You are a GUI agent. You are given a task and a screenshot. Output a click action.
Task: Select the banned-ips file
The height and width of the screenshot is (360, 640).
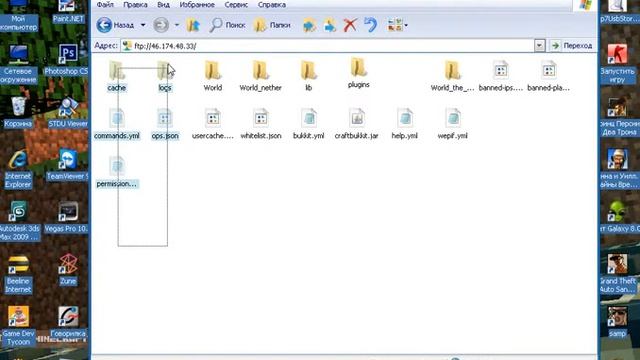[500, 76]
